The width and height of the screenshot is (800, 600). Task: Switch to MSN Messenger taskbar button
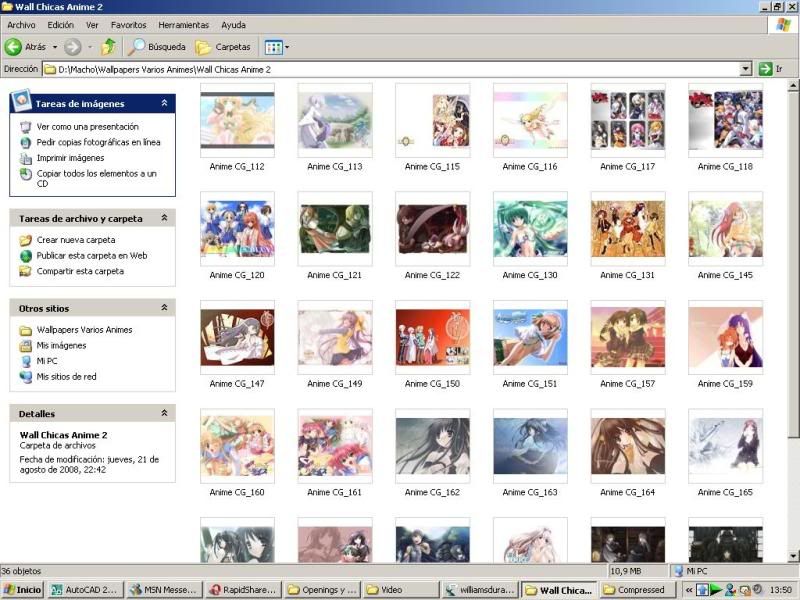point(164,590)
